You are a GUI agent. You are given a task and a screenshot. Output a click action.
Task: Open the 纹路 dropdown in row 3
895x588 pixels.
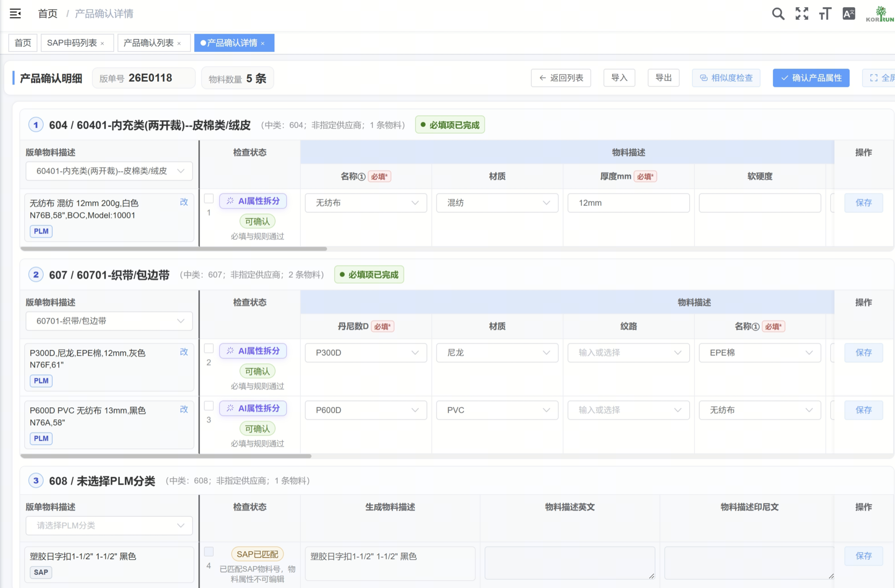click(x=629, y=410)
